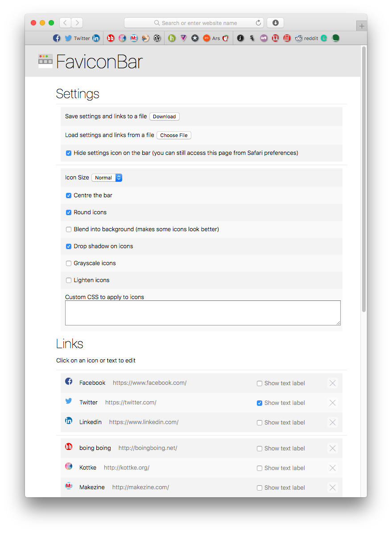Open the black star favicon in the bar
392x533 pixels.
coord(195,38)
